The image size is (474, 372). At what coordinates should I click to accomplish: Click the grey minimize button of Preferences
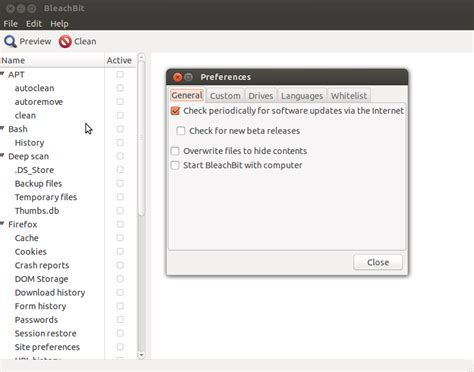click(188, 77)
